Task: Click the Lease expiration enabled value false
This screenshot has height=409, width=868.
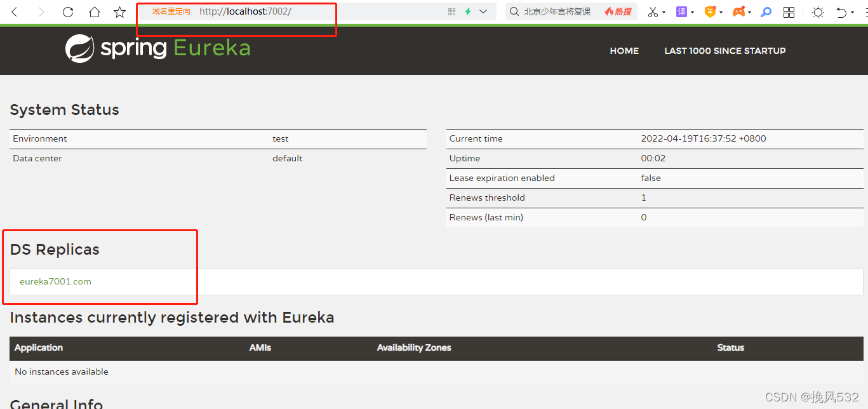Action: [651, 178]
